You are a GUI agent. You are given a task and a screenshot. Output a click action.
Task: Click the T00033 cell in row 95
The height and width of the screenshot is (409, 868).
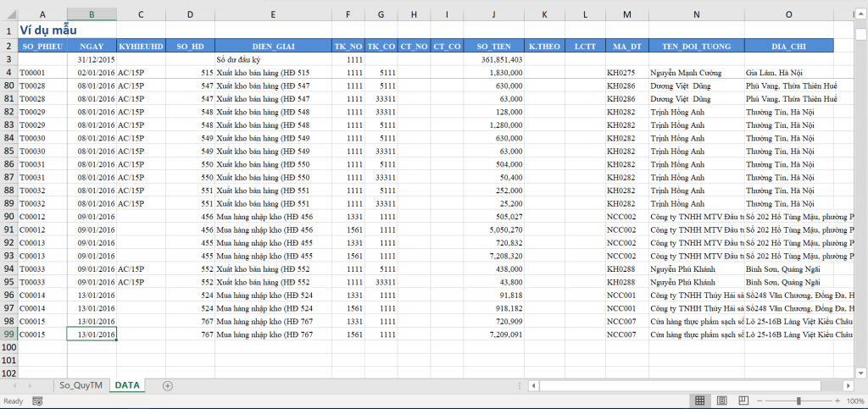coord(42,282)
